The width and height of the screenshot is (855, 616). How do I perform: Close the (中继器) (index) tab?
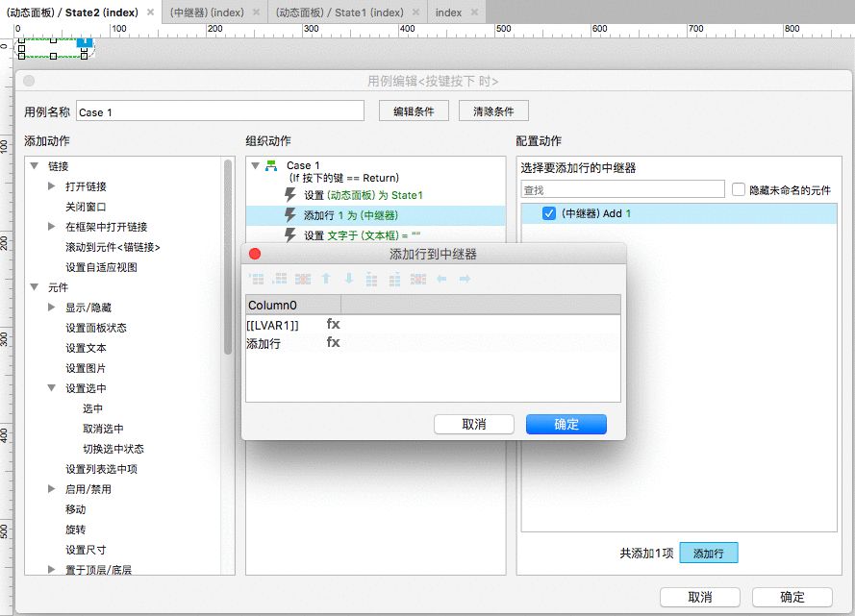[x=256, y=12]
